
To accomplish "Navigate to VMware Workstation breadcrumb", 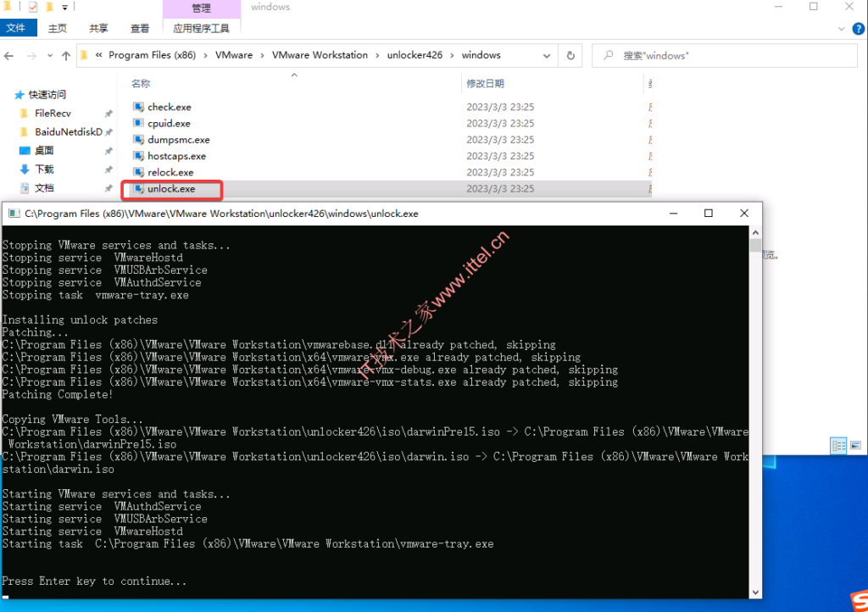I will pos(320,55).
